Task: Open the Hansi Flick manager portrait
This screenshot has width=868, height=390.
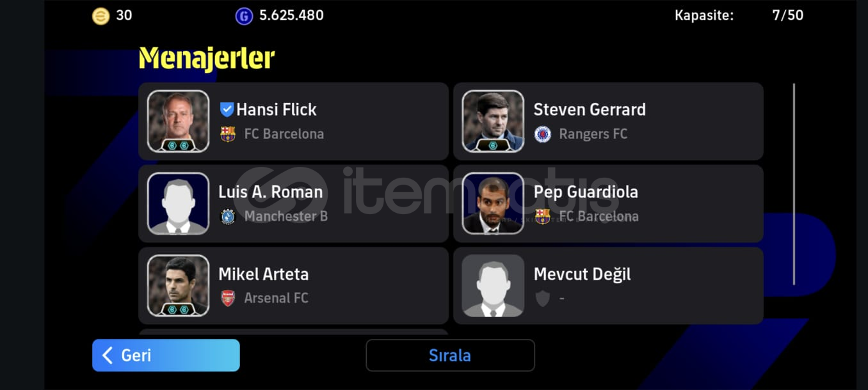Action: pyautogui.click(x=179, y=121)
